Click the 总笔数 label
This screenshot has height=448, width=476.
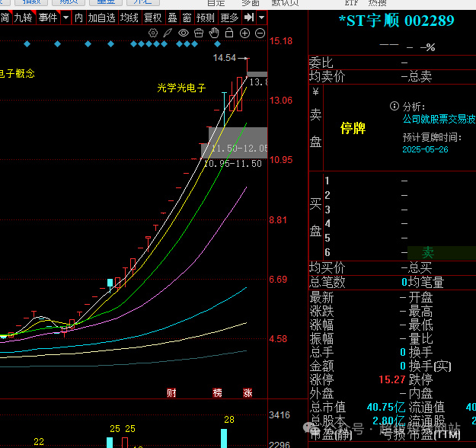[327, 282]
